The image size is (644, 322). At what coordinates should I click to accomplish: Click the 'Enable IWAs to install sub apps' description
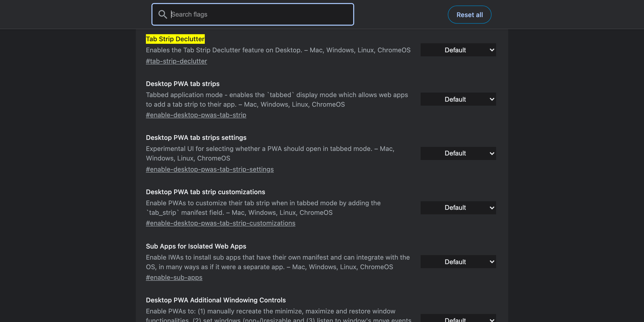click(278, 262)
